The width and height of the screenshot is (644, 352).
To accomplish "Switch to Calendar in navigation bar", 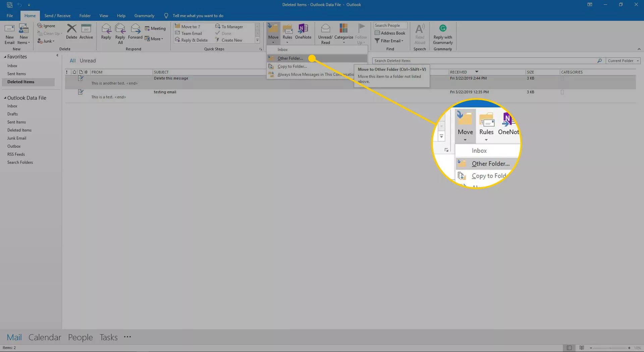I will 45,337.
